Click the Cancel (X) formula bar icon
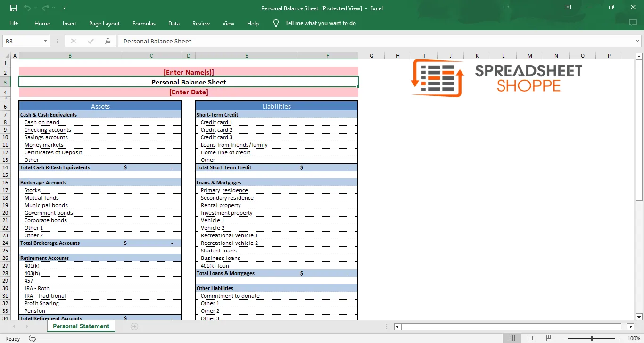The image size is (644, 343). coord(74,41)
